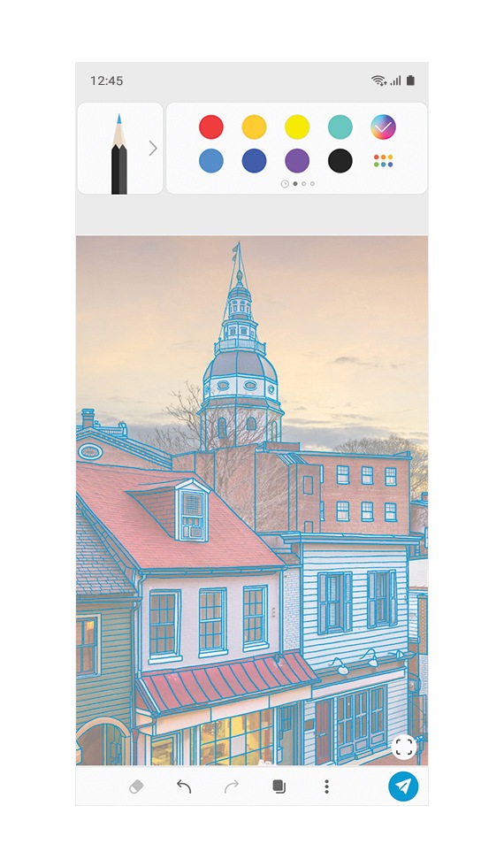Pick the light blue color swatch
Screen dimensions: 504x867
211,161
